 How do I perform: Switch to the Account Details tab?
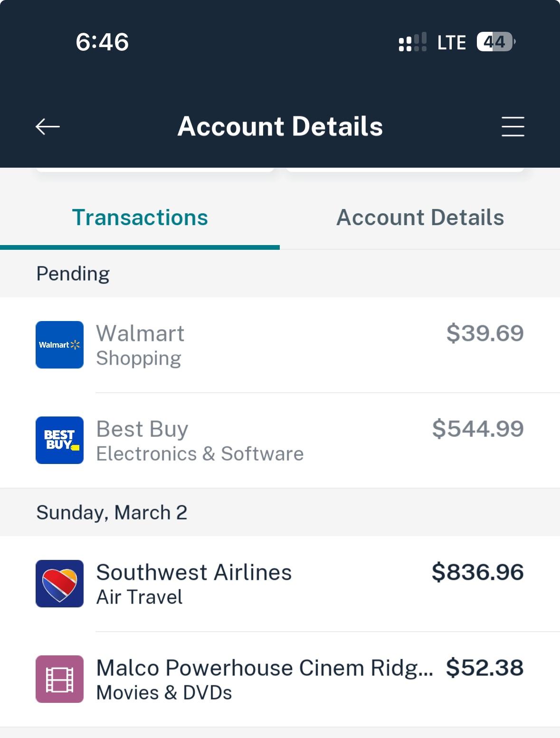click(420, 218)
